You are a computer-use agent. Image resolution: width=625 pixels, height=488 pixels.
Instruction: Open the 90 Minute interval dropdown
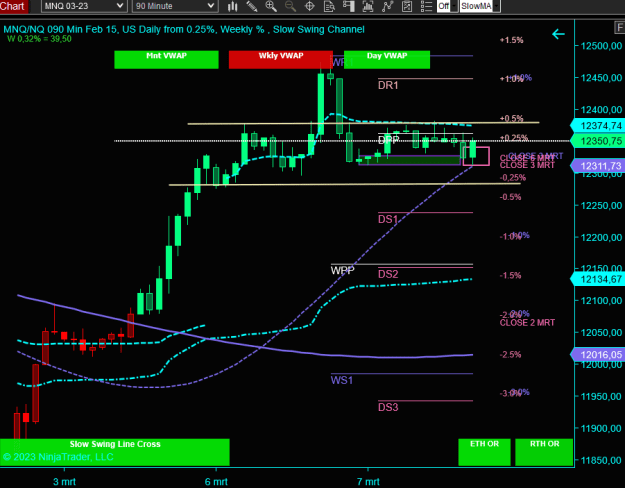point(175,6)
